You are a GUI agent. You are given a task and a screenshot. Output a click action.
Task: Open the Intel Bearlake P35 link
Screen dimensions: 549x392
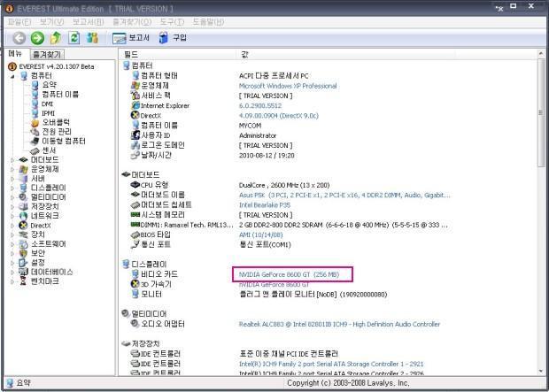click(x=265, y=205)
